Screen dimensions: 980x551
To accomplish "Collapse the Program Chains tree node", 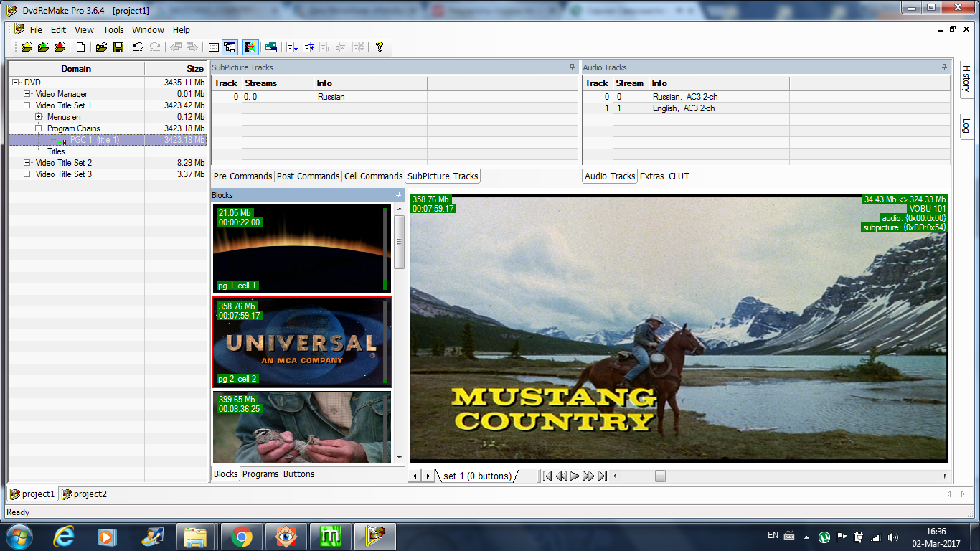I will point(39,128).
